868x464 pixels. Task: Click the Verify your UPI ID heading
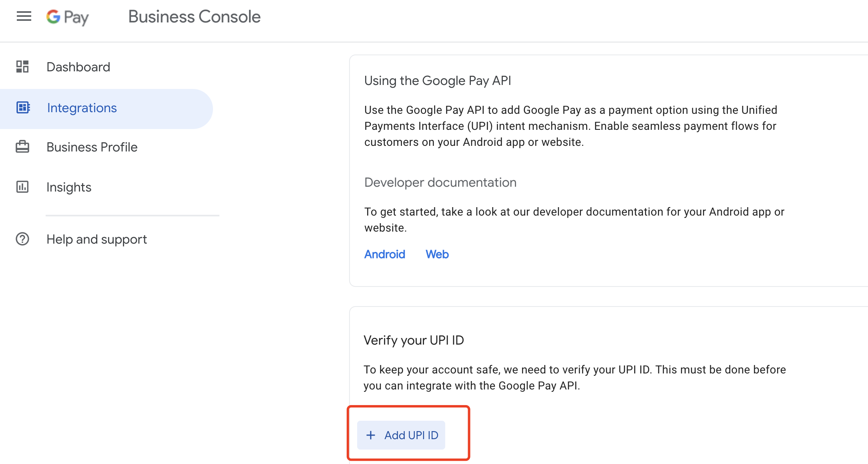[x=414, y=340]
